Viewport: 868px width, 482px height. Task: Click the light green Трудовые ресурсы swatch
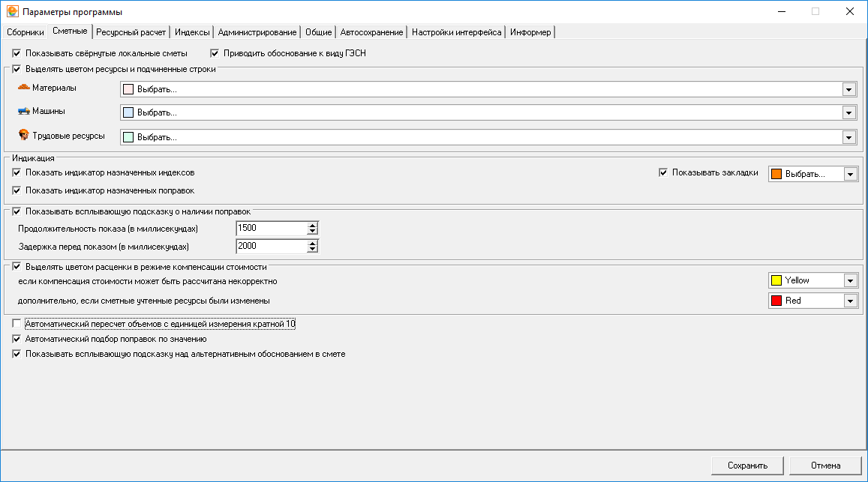(128, 137)
